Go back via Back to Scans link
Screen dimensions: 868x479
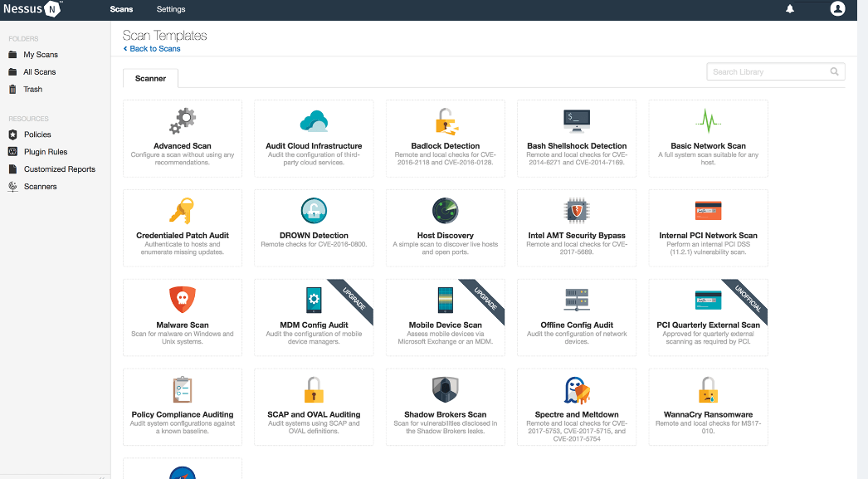point(152,49)
